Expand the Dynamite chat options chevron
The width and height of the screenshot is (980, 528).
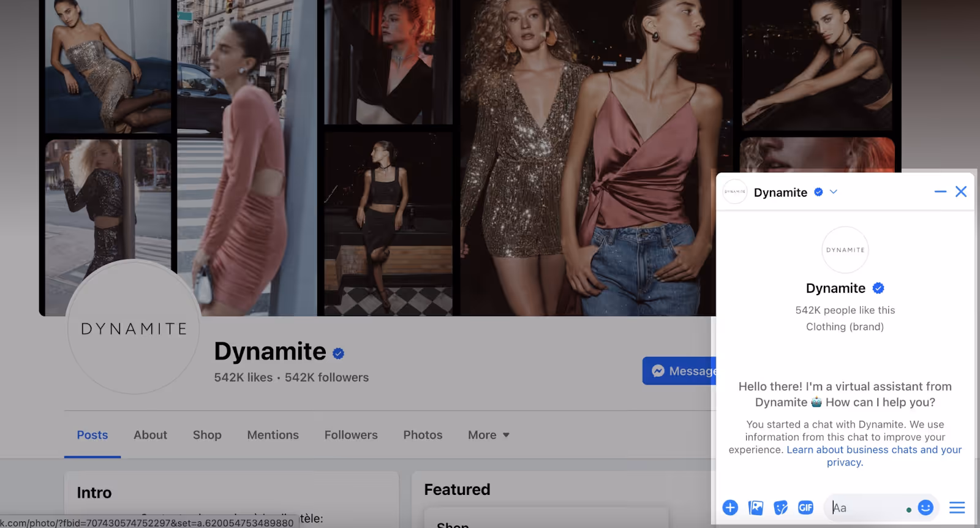click(834, 192)
